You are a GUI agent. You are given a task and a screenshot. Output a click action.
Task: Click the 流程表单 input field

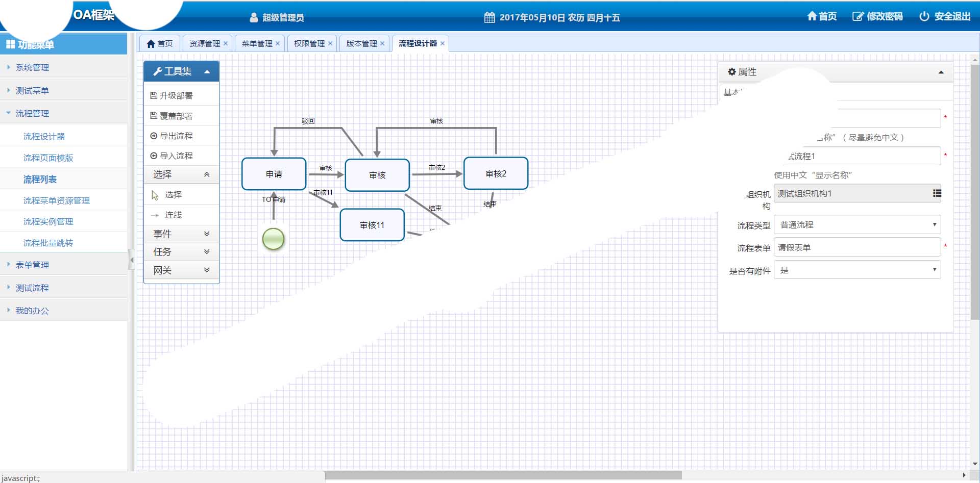857,247
